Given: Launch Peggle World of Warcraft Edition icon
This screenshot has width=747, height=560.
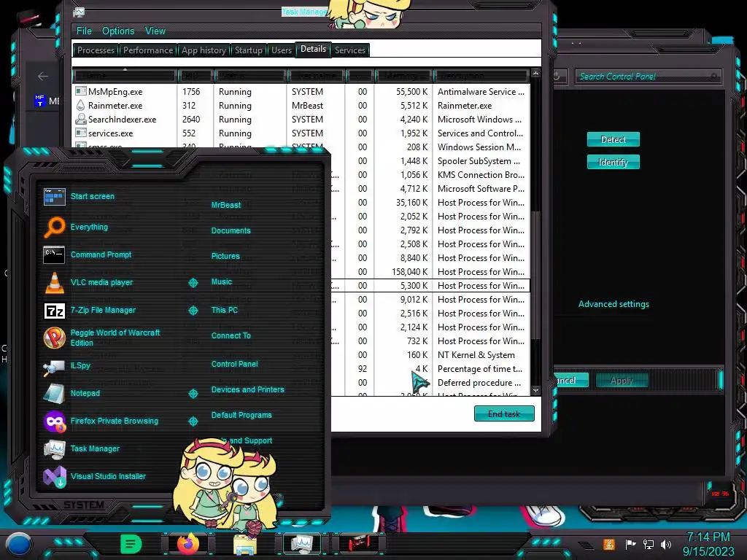Looking at the screenshot, I should coord(54,338).
